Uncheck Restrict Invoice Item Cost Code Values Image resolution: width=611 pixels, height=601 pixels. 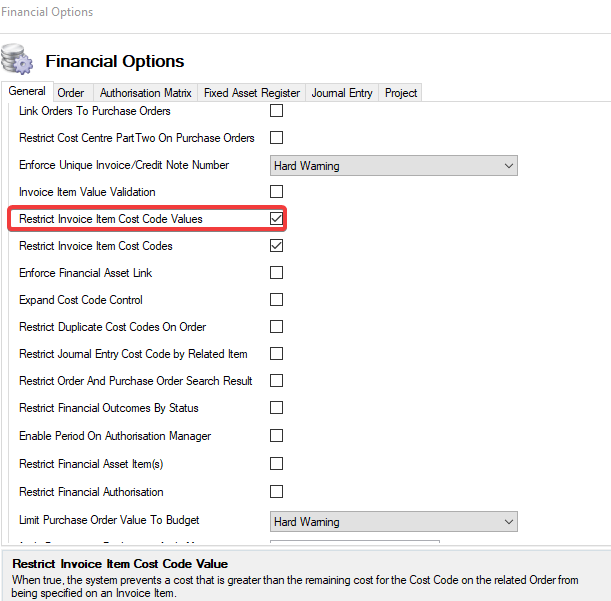click(277, 218)
